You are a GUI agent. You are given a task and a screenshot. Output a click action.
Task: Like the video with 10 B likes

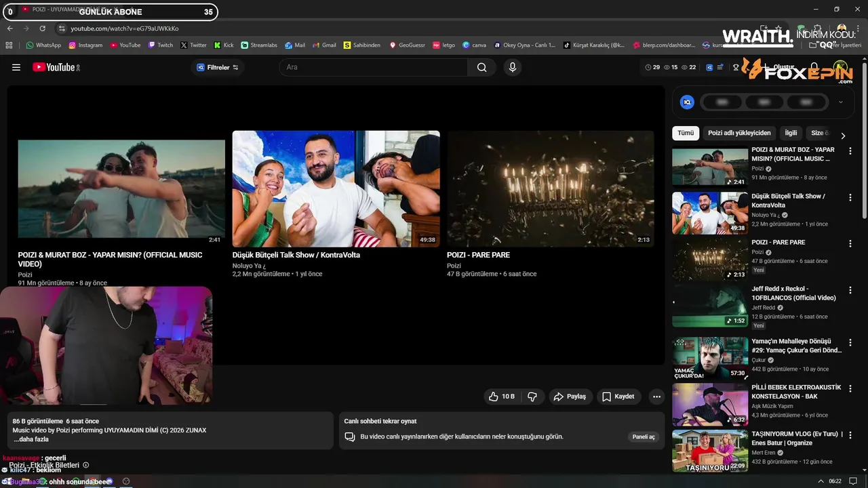(x=502, y=396)
